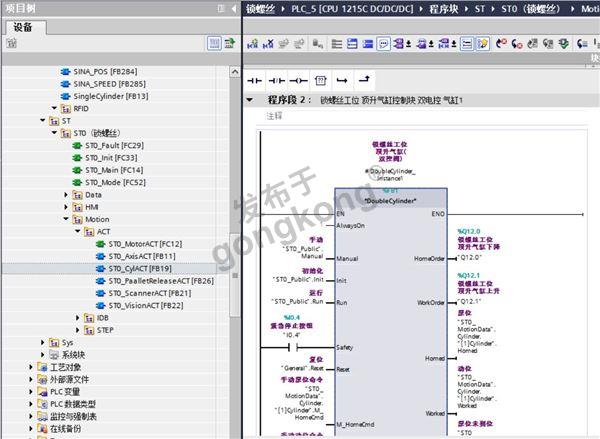Image resolution: width=600 pixels, height=439 pixels.
Task: Click the blue ST0_CylACT block icon
Action: (100, 269)
